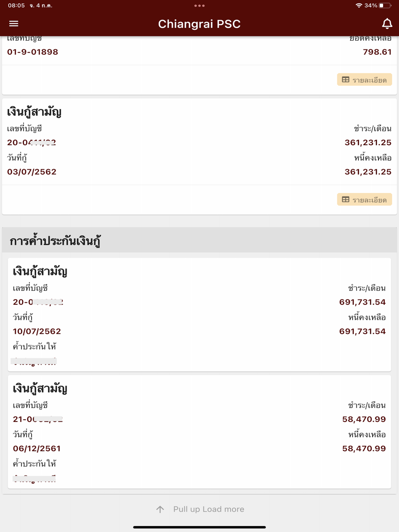Image resolution: width=399 pixels, height=532 pixels.
Task: Select the การค้ำประกันเงินกู้ section header
Action: tap(199, 240)
